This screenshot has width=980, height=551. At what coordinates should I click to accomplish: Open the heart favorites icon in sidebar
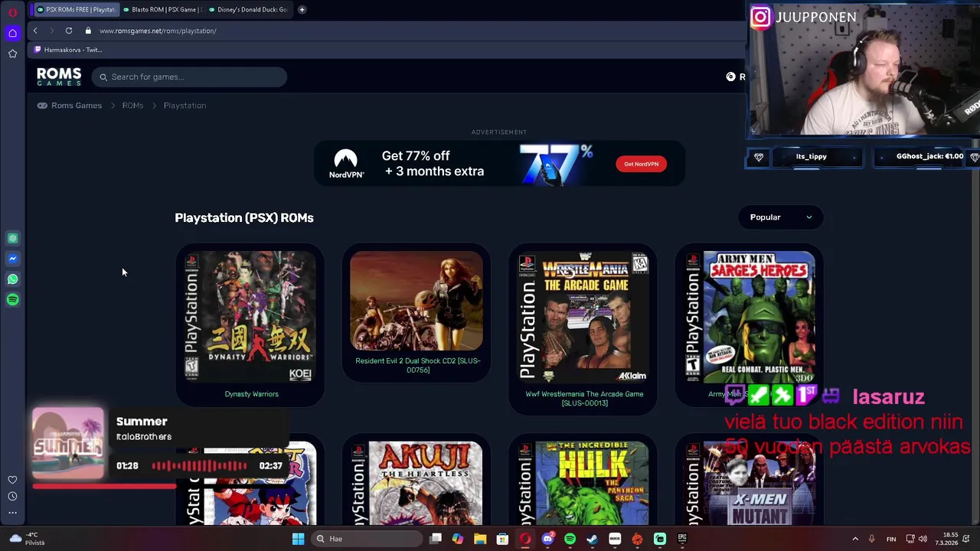(12, 480)
